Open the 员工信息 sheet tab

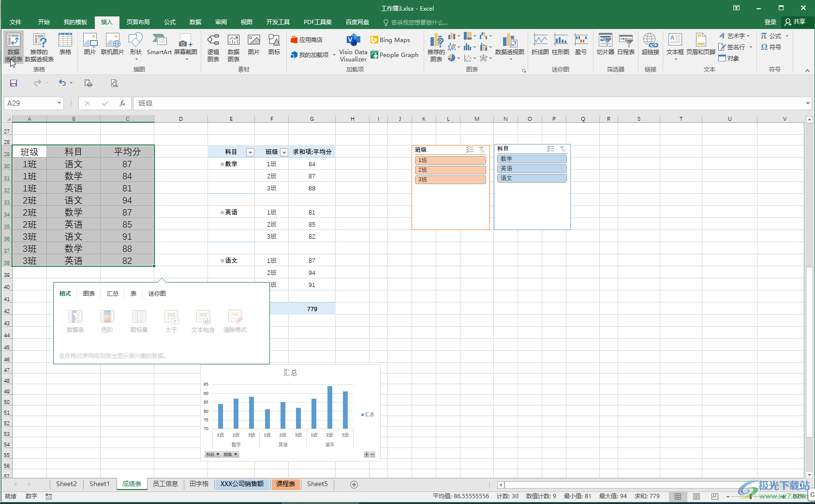(165, 484)
